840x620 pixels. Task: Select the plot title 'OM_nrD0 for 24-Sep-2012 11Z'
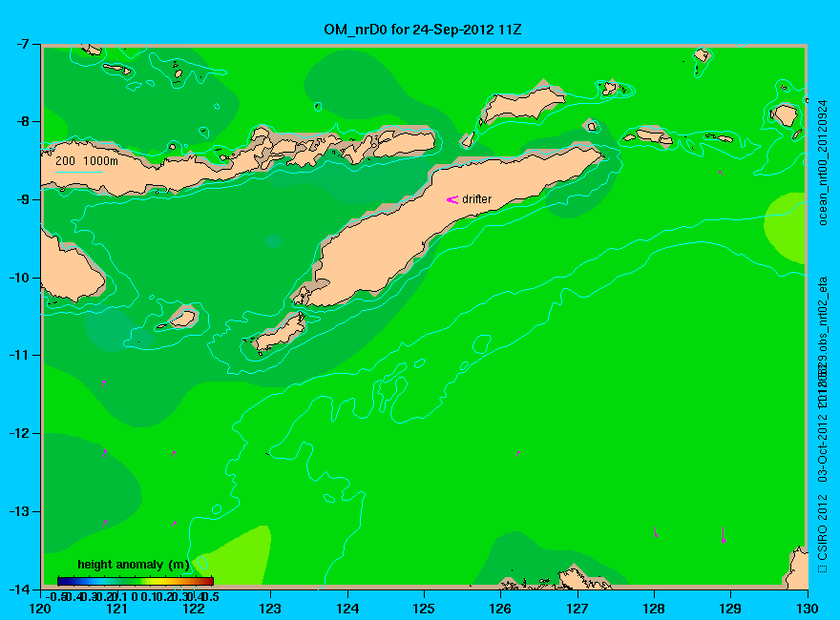click(422, 30)
